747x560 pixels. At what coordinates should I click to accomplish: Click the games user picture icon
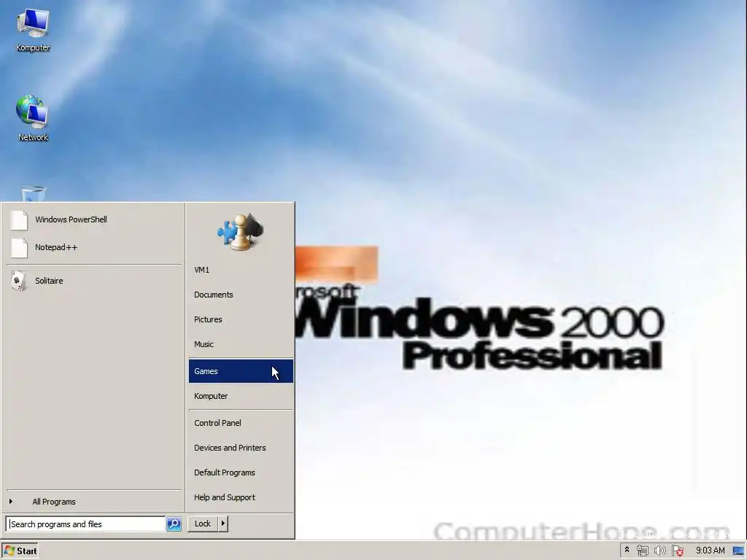(241, 232)
